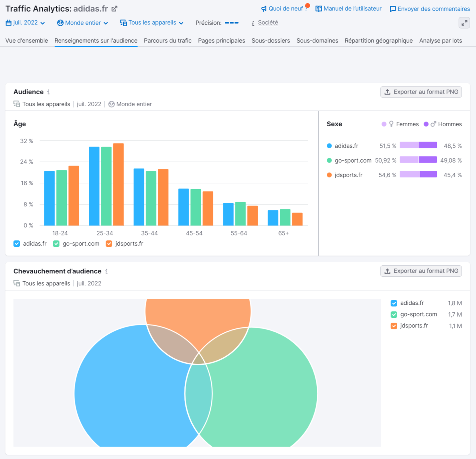Open Pages principales tab

(x=221, y=40)
